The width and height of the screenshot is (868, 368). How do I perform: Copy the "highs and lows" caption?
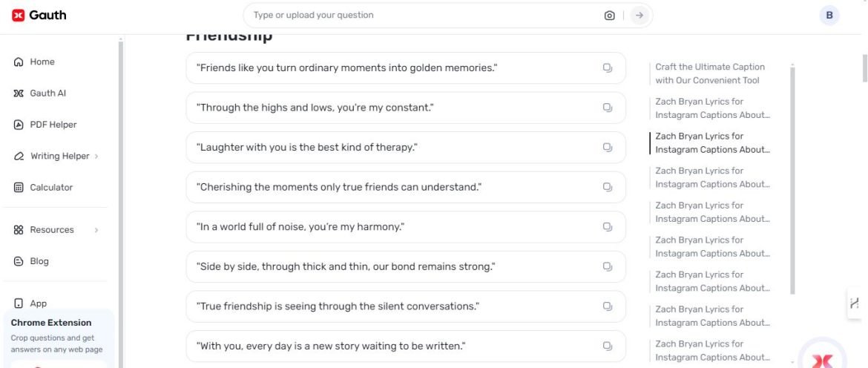(607, 108)
